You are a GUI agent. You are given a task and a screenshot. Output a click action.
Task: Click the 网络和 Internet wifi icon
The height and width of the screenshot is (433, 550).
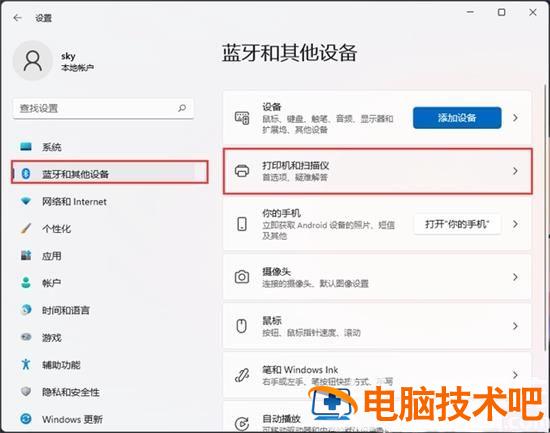point(26,201)
